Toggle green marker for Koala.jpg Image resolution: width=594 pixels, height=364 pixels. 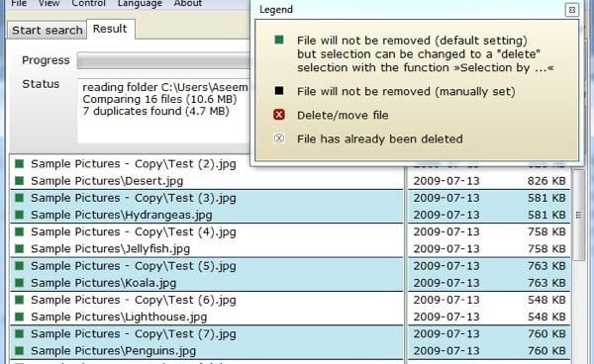pyautogui.click(x=19, y=283)
